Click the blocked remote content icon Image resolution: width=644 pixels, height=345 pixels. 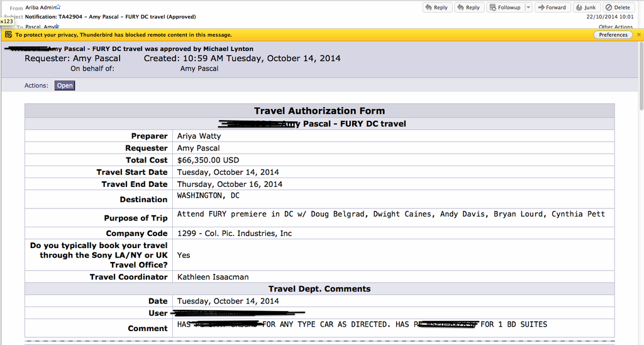click(x=8, y=35)
